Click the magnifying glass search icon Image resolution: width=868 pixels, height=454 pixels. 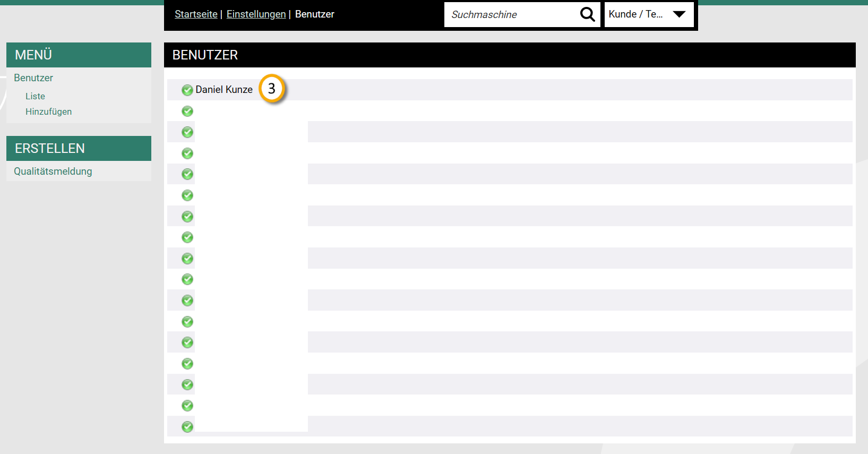pyautogui.click(x=587, y=14)
